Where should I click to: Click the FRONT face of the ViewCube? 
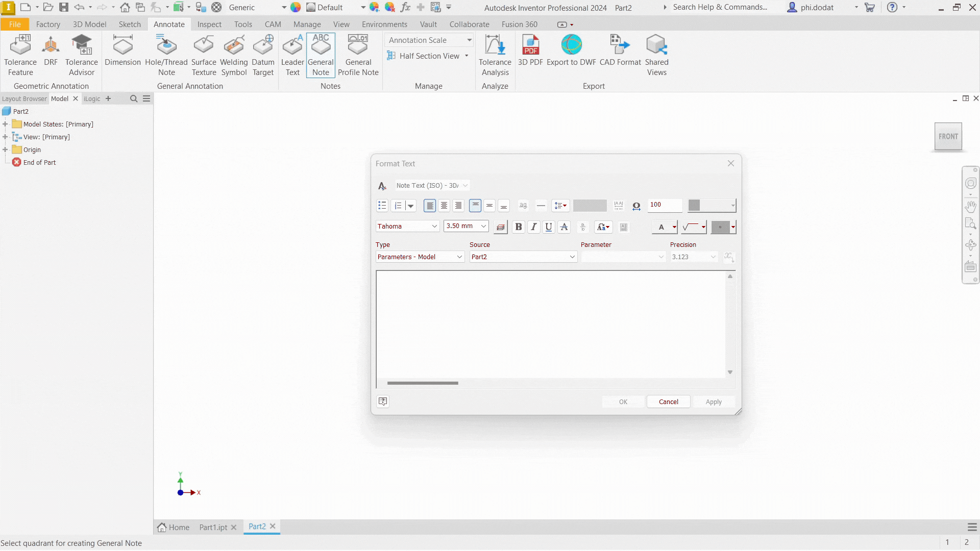(x=948, y=137)
